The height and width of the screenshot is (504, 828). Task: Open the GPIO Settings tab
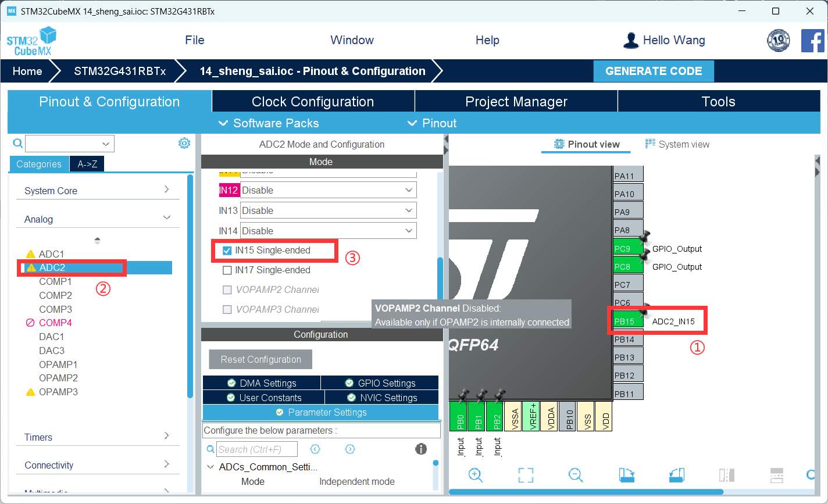(x=380, y=383)
